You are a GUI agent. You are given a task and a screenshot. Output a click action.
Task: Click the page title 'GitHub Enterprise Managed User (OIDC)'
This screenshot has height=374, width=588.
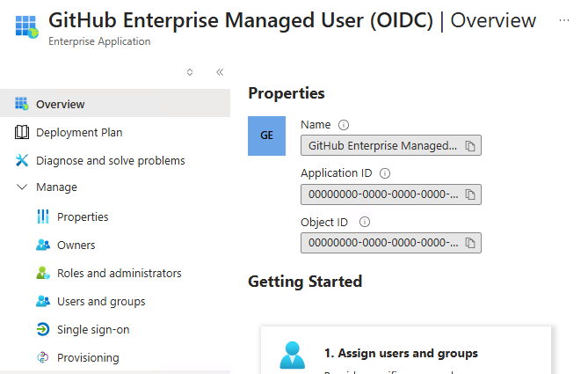click(241, 20)
